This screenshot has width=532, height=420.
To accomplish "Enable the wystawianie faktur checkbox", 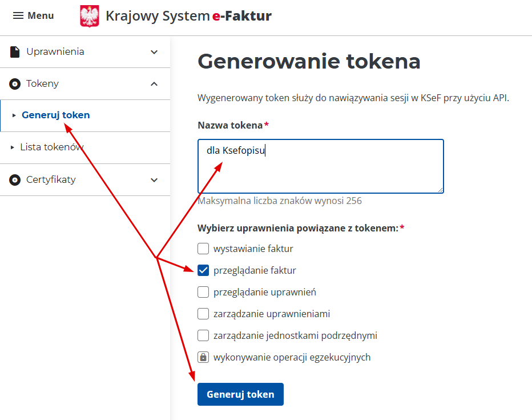I will (203, 249).
